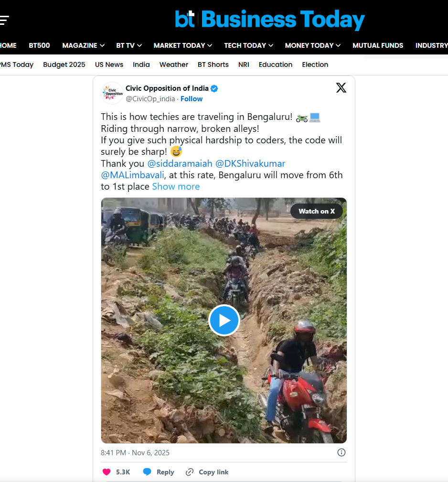Select the Budget 2025 tab
This screenshot has width=448, height=482.
point(64,64)
